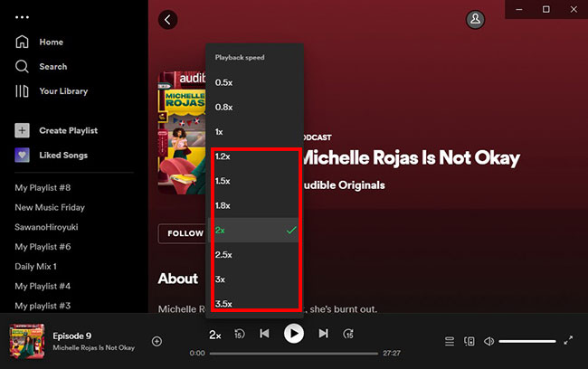Select the checked 2x speed option
The width and height of the screenshot is (588, 369).
pos(254,231)
